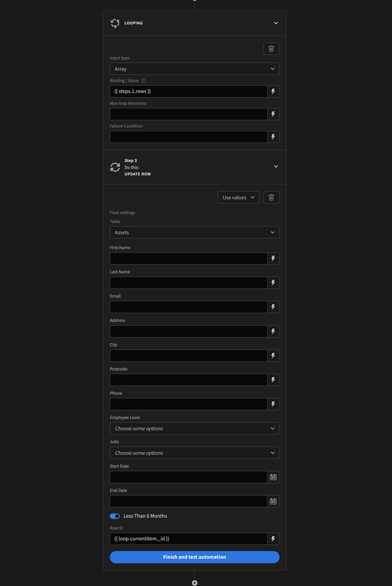The image size is (392, 586).
Task: Click plus icon to add automation step
Action: point(194,583)
